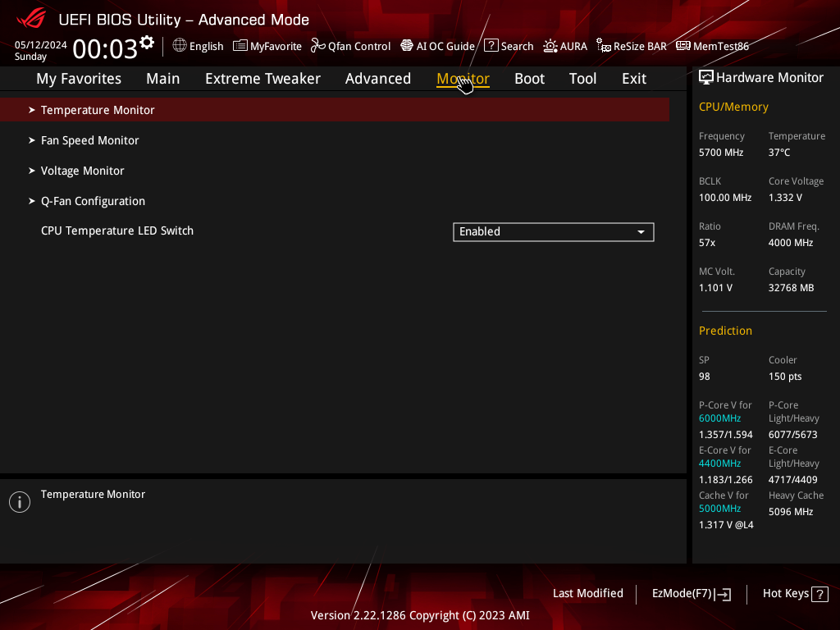The width and height of the screenshot is (840, 630).
Task: Click the 5096 MHz heavy cache value
Action: pos(791,512)
